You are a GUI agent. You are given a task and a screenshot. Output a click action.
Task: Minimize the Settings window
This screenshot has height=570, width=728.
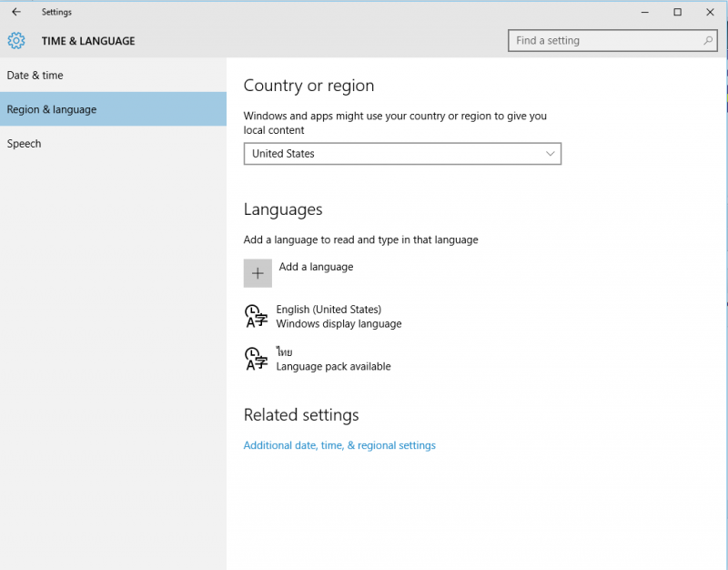point(645,12)
